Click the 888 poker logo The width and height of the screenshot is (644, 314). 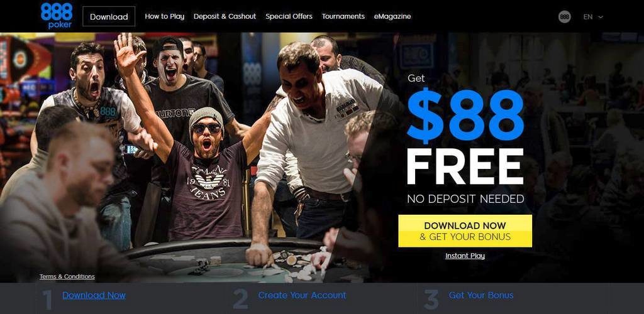click(57, 16)
